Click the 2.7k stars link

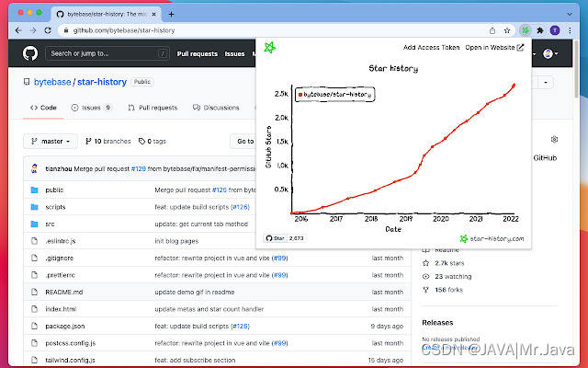pyautogui.click(x=443, y=263)
